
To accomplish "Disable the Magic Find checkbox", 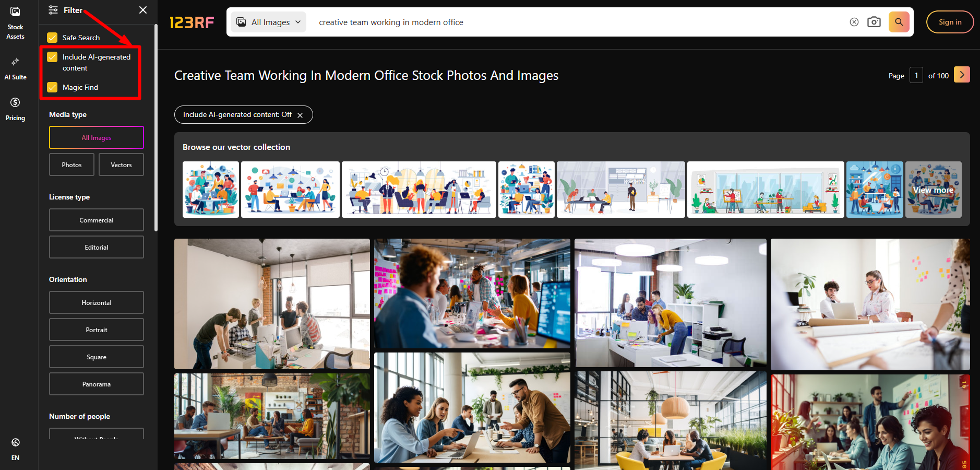I will 52,87.
